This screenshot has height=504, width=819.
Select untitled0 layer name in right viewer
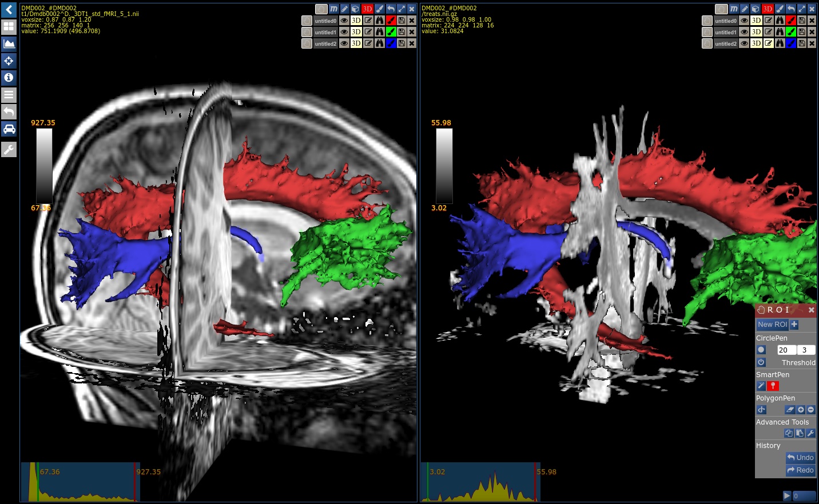pyautogui.click(x=726, y=21)
